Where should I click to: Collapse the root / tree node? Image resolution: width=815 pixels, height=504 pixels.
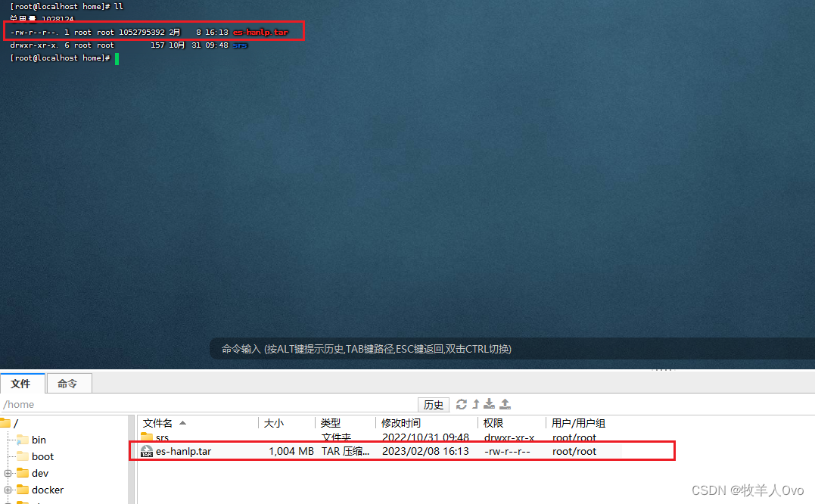(x=6, y=423)
